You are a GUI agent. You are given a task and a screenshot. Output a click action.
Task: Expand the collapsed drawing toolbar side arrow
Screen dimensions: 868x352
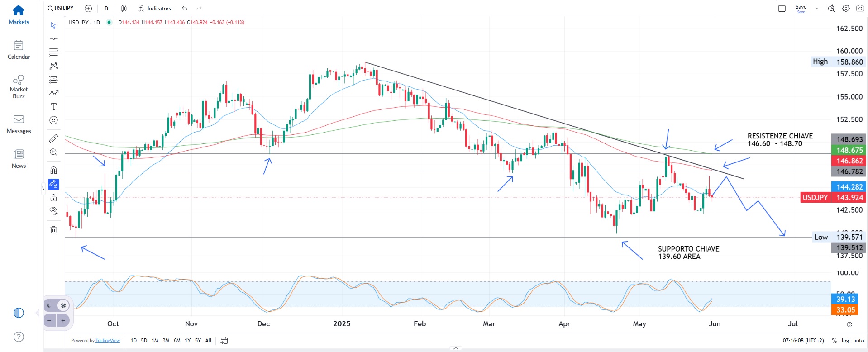[43, 189]
